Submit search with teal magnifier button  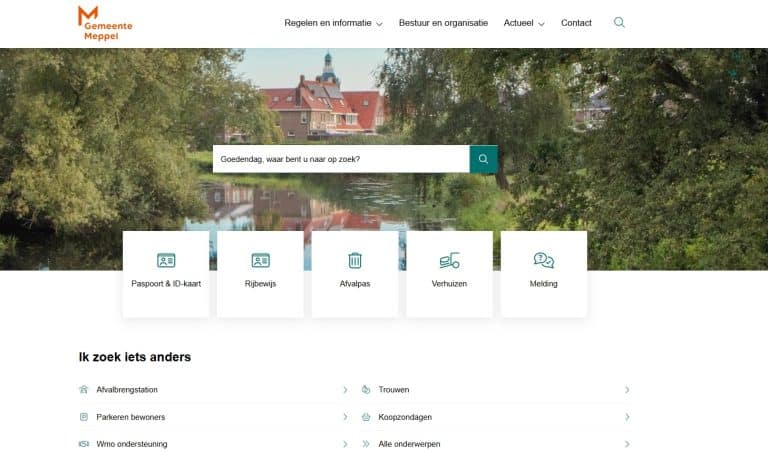click(x=483, y=159)
